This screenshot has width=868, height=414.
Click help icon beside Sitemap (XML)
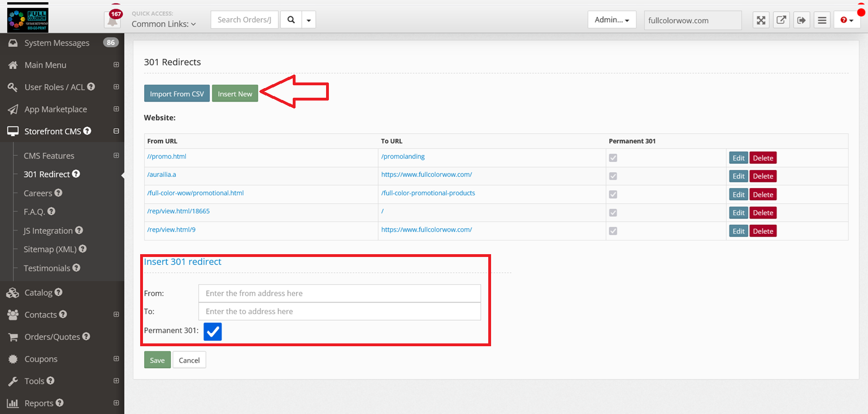tap(83, 249)
